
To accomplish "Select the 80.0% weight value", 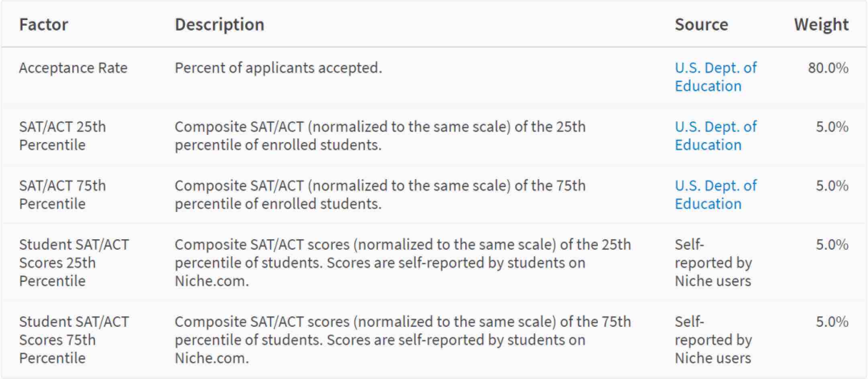I will [x=828, y=68].
